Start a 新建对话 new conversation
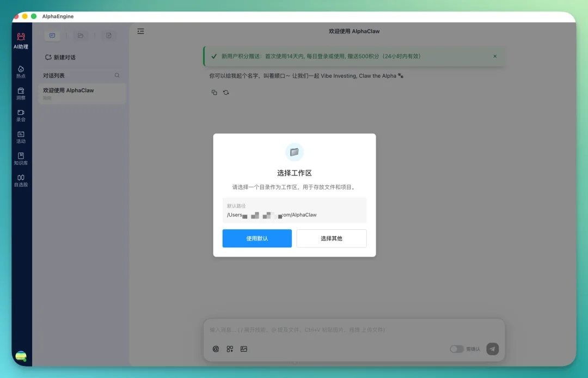 tap(60, 57)
